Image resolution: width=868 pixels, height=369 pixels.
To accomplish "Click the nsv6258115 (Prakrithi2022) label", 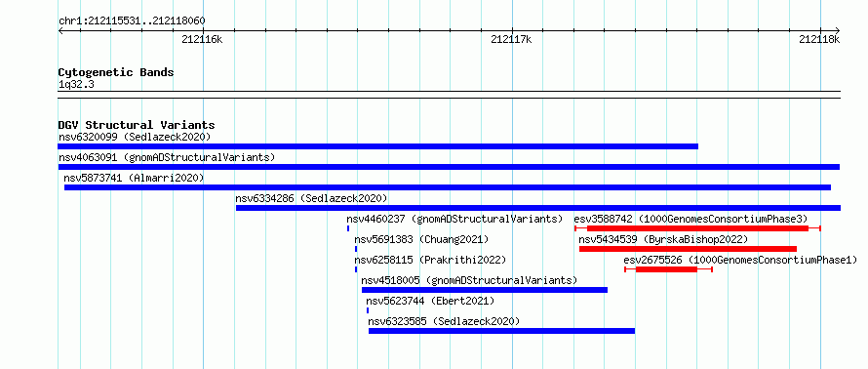I will [x=430, y=260].
